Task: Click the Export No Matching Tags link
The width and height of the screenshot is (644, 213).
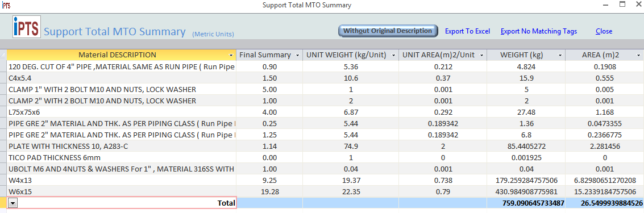Action: point(539,31)
